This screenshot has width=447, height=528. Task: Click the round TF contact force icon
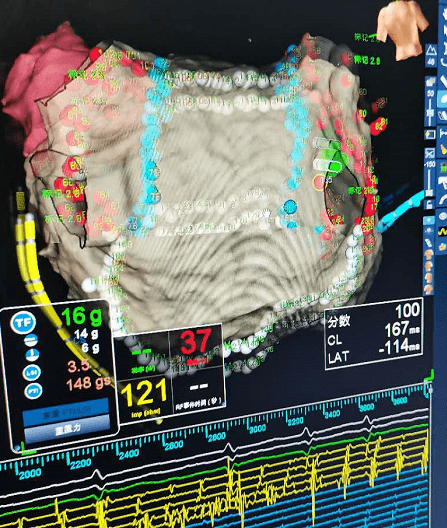(x=23, y=322)
